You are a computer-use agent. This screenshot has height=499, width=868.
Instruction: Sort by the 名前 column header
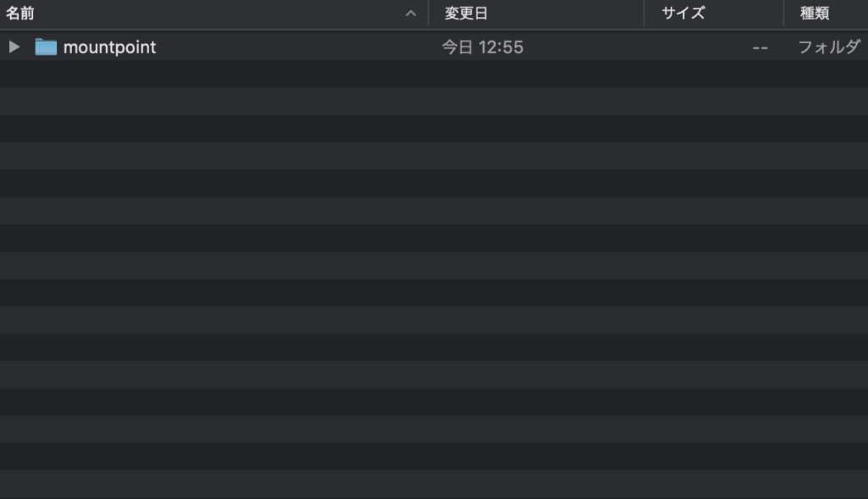tap(20, 14)
